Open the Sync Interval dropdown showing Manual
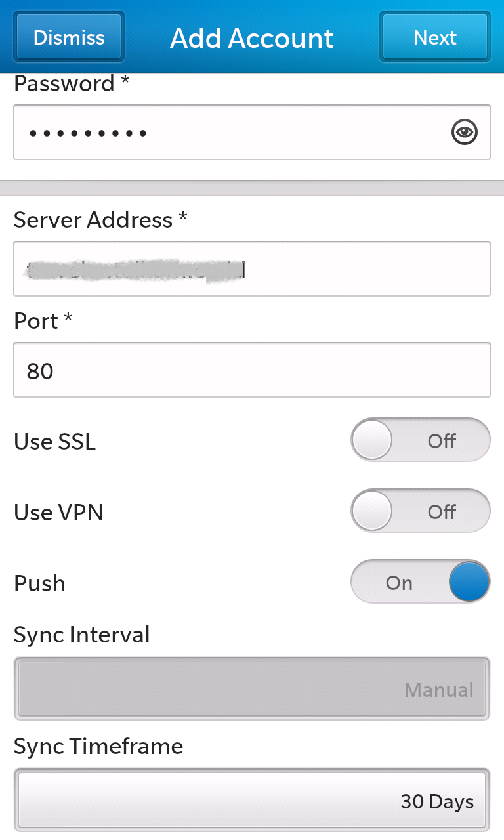The image size is (504, 840). pyautogui.click(x=251, y=688)
